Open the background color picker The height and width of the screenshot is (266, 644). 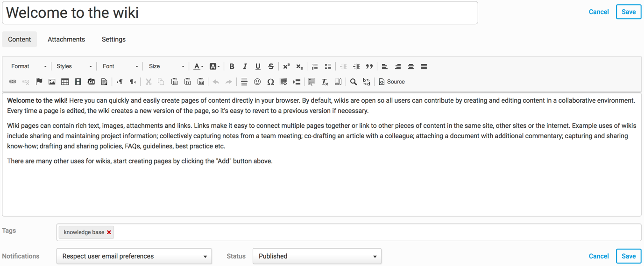(x=215, y=66)
